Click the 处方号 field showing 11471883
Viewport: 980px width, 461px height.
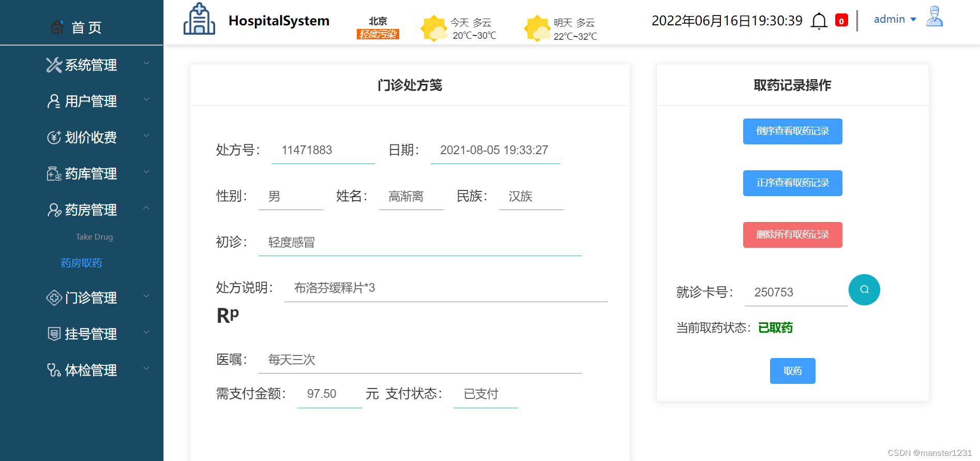(323, 150)
